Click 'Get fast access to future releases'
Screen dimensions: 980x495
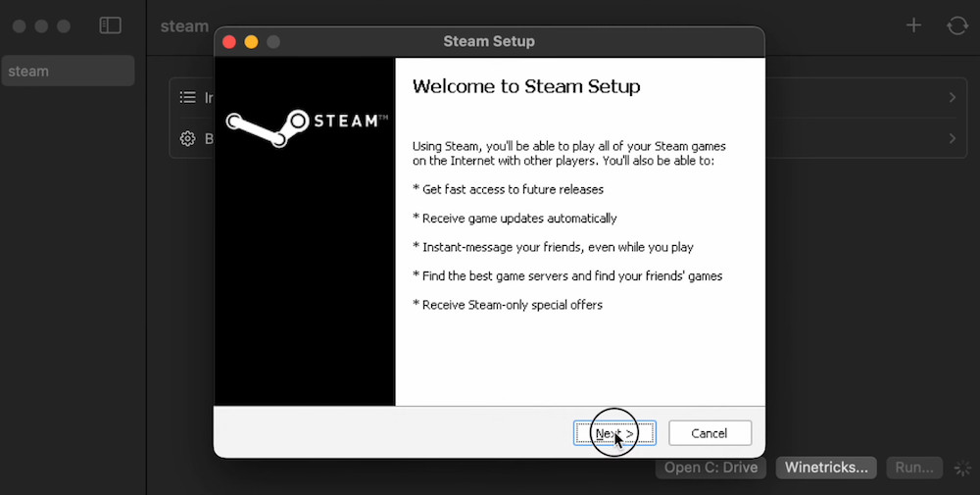click(x=508, y=189)
